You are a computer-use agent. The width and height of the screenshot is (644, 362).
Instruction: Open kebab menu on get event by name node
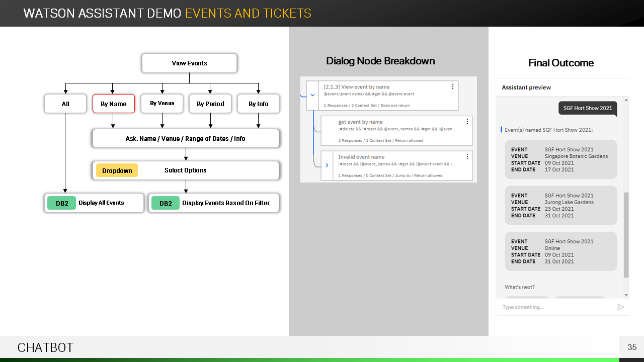click(467, 121)
